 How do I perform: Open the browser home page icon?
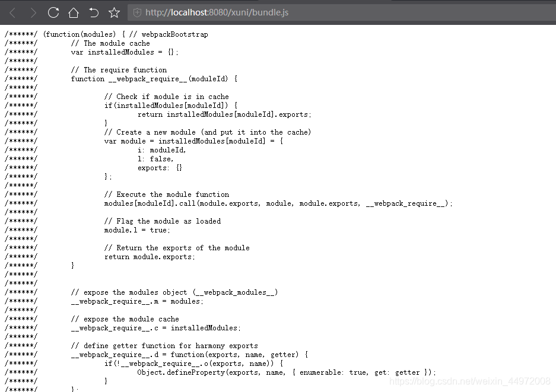click(x=74, y=13)
